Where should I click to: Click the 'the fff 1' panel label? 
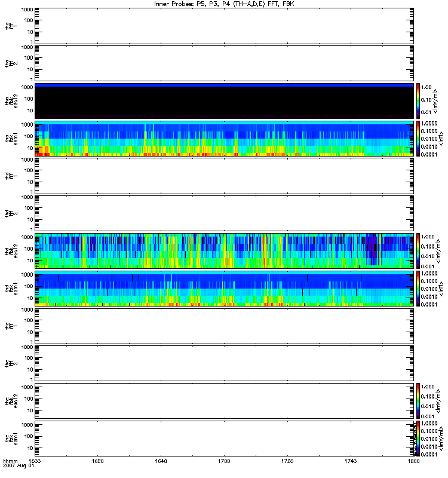click(x=11, y=326)
